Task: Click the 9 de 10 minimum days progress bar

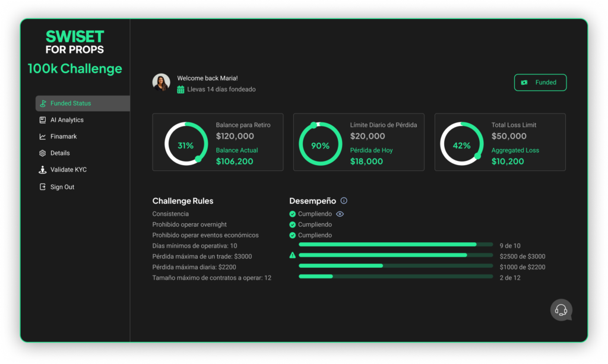Action: click(395, 245)
